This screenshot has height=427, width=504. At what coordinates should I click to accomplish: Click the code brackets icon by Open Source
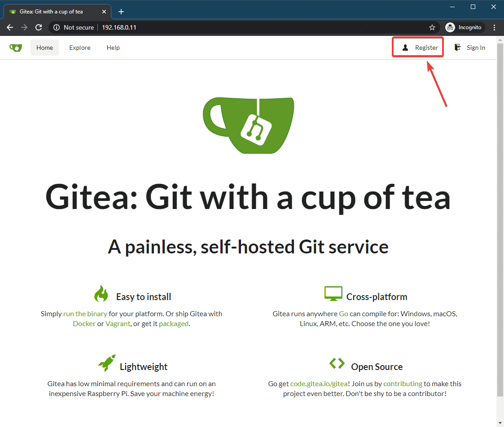(x=337, y=363)
